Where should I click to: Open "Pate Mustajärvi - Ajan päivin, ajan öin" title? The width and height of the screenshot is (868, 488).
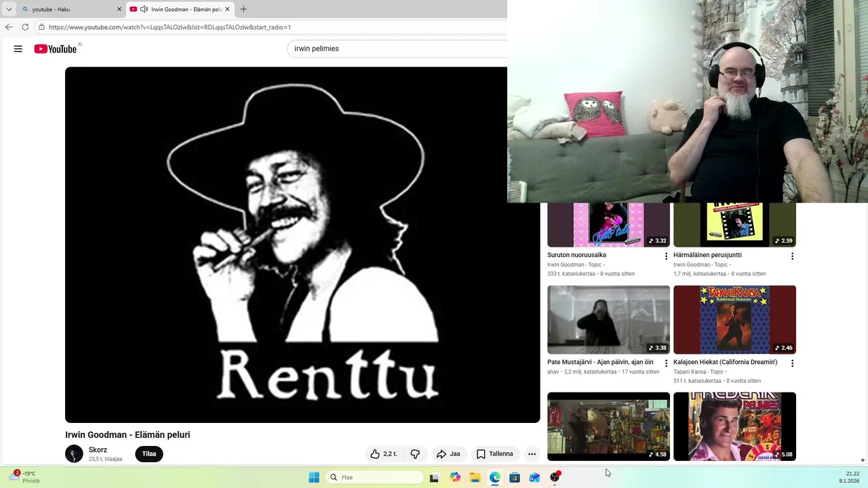[600, 362]
